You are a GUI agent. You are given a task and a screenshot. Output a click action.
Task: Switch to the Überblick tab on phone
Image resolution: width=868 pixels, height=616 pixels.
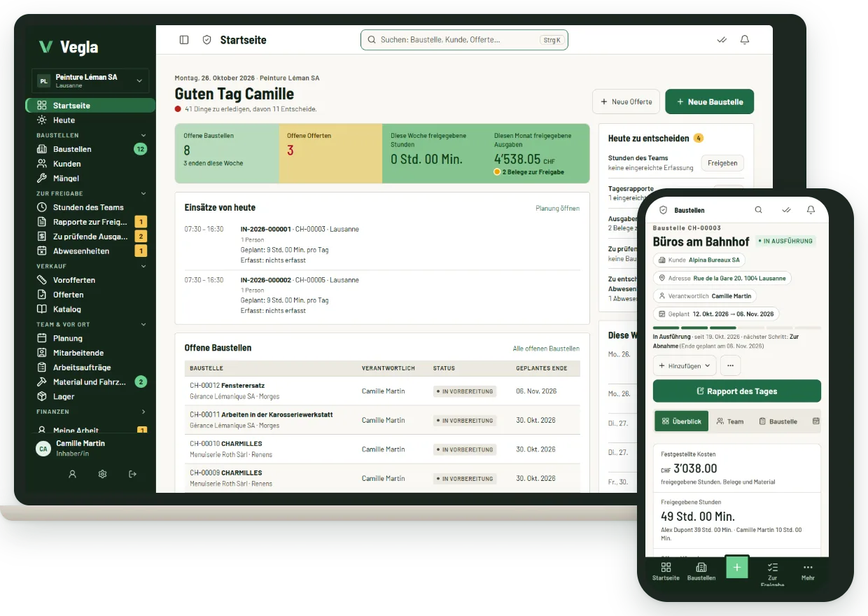682,421
